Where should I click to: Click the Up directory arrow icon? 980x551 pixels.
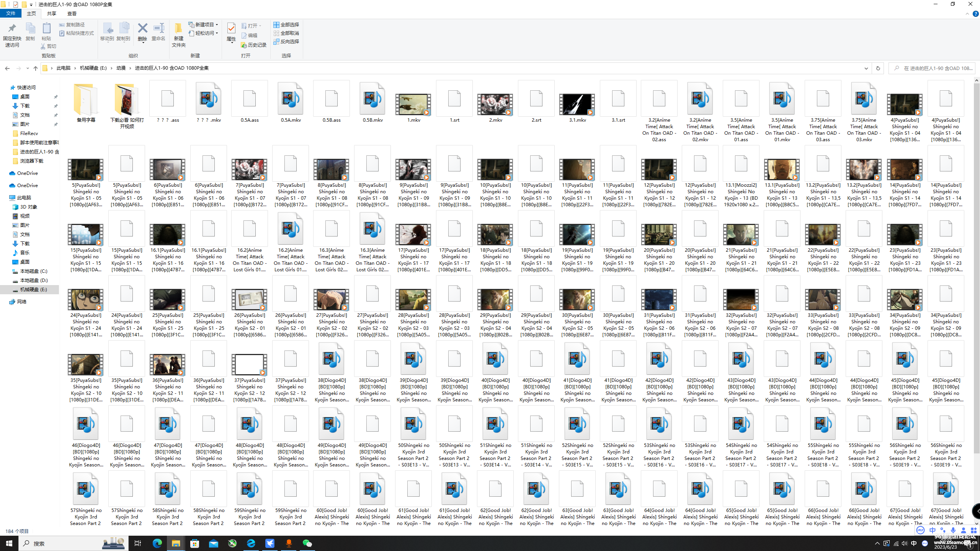36,68
